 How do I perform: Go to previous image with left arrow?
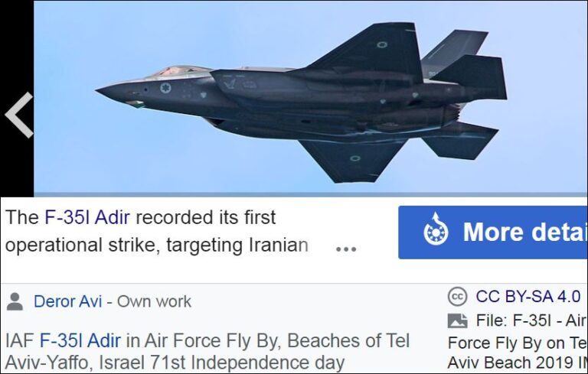coord(18,115)
